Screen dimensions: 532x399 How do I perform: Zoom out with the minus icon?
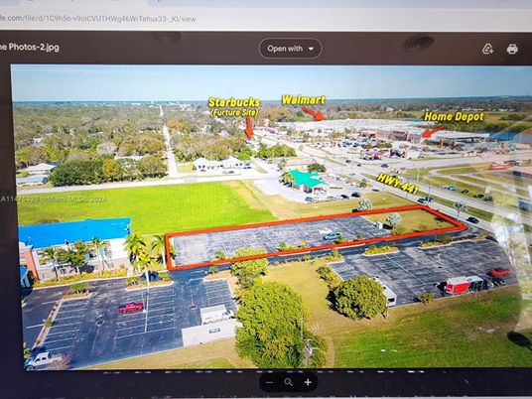pyautogui.click(x=270, y=382)
